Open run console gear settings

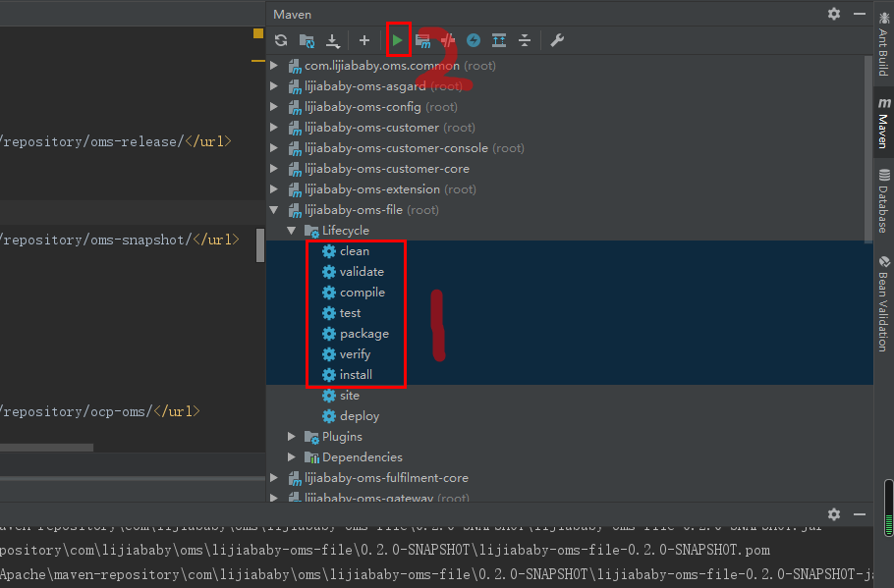click(x=833, y=514)
